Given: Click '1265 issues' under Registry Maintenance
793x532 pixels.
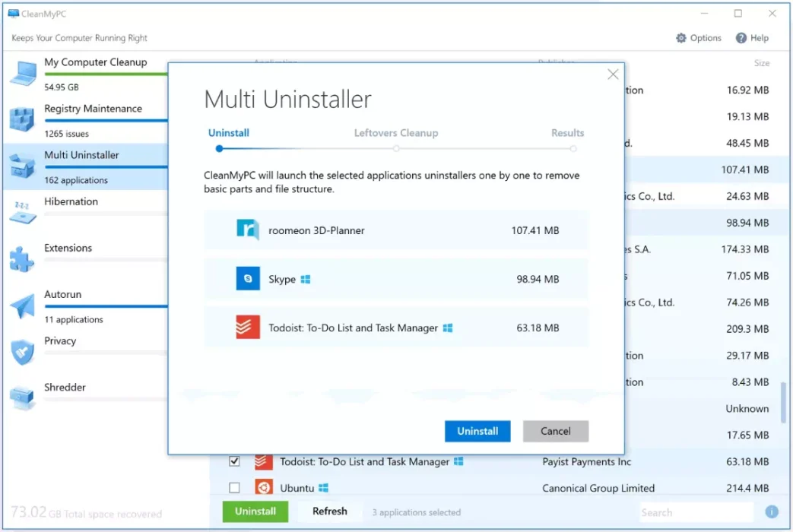Looking at the screenshot, I should click(66, 134).
